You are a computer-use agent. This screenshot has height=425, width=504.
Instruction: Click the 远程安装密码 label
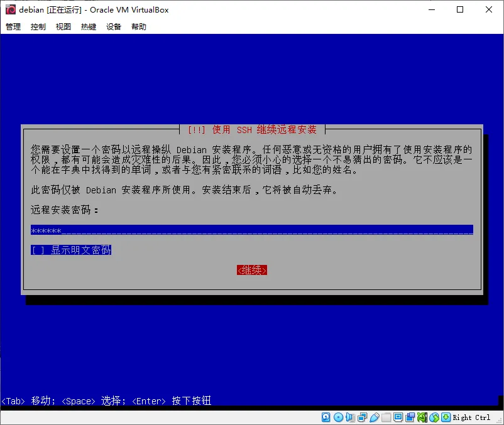click(64, 210)
